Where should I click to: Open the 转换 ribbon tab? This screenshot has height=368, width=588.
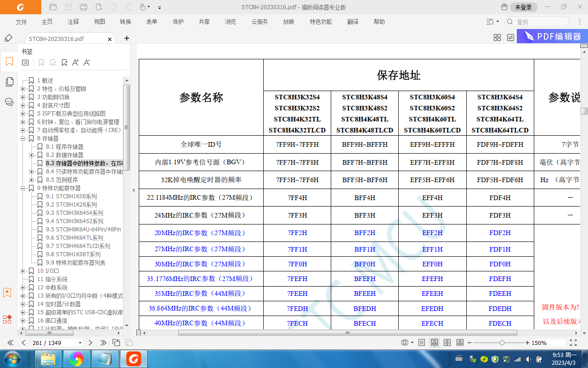pyautogui.click(x=125, y=22)
